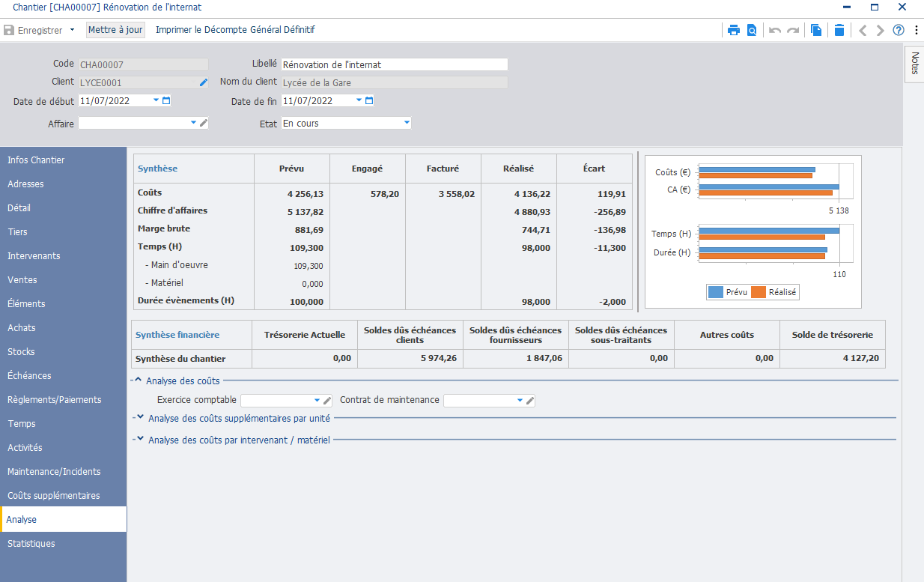Collapse the Analyse des coûts section
The height and width of the screenshot is (582, 924).
(139, 381)
